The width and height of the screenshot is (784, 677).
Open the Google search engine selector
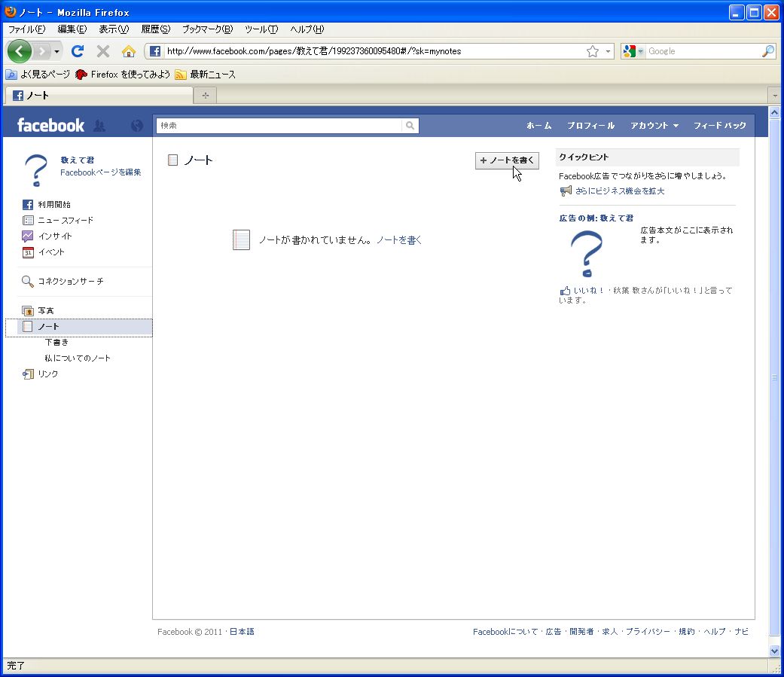point(633,51)
